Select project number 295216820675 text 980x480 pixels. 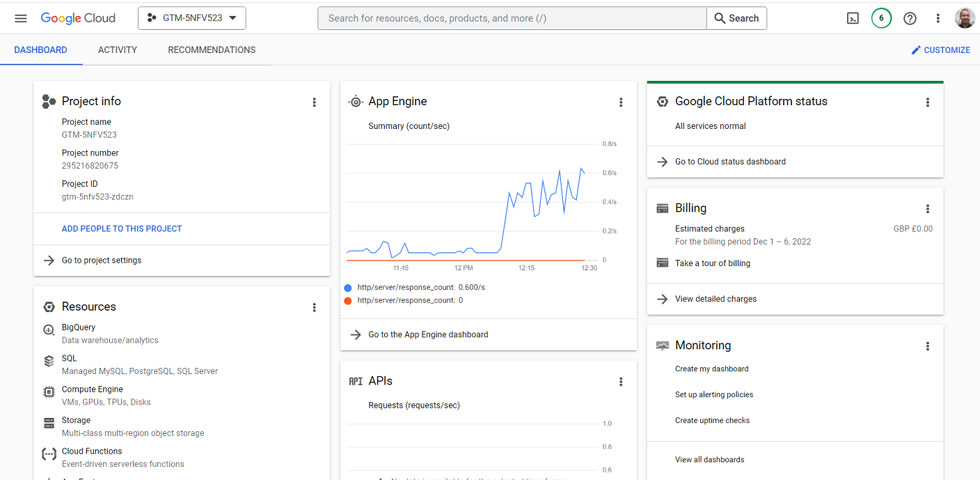(90, 166)
